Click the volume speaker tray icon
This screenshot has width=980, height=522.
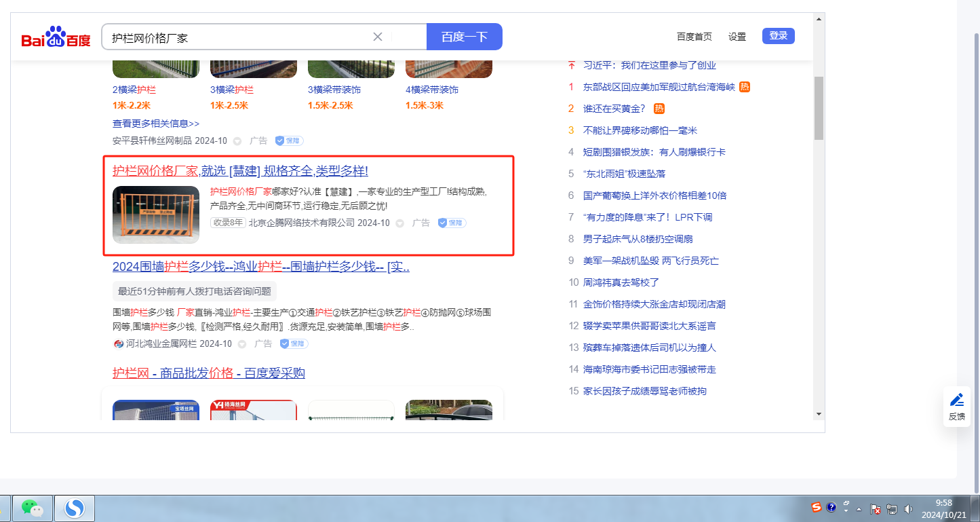click(908, 508)
